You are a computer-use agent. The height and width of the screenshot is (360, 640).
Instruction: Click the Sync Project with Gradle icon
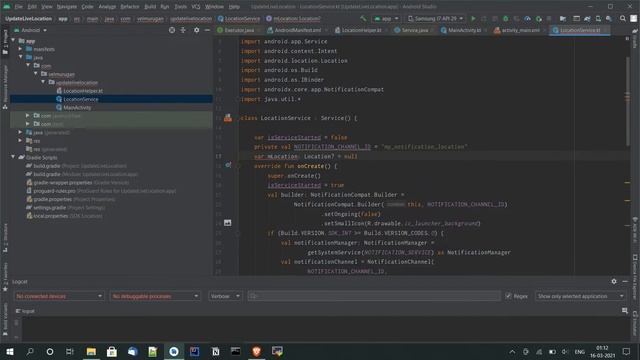(587, 18)
